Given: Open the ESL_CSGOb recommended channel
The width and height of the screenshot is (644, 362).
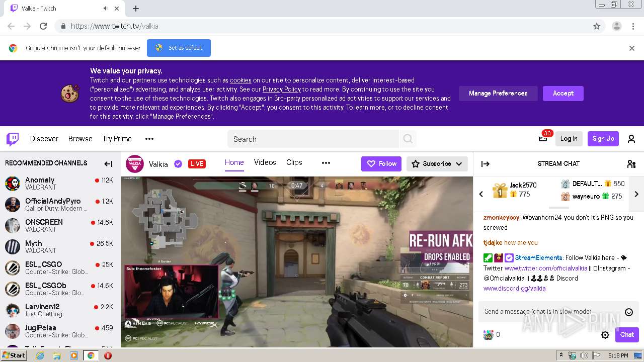Looking at the screenshot, I should (x=60, y=289).
